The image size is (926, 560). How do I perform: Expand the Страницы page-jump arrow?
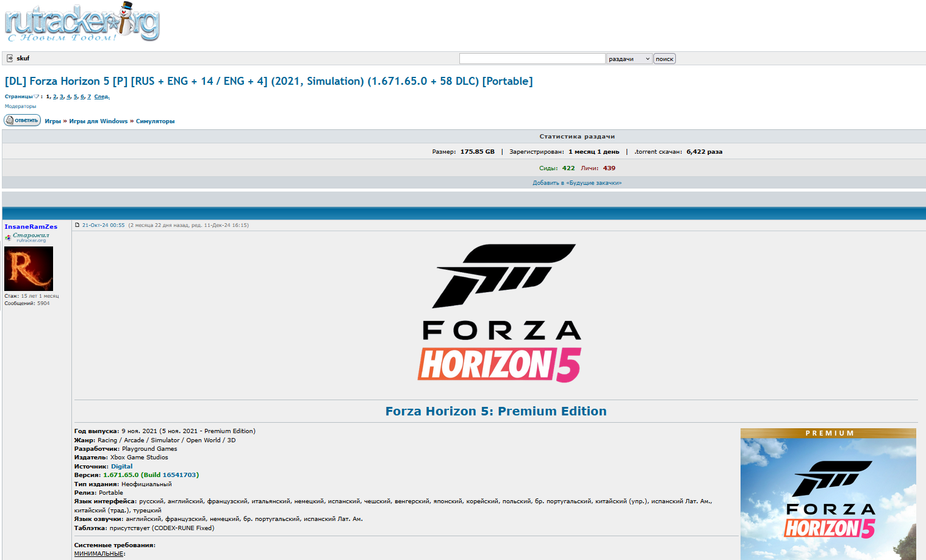click(x=37, y=96)
